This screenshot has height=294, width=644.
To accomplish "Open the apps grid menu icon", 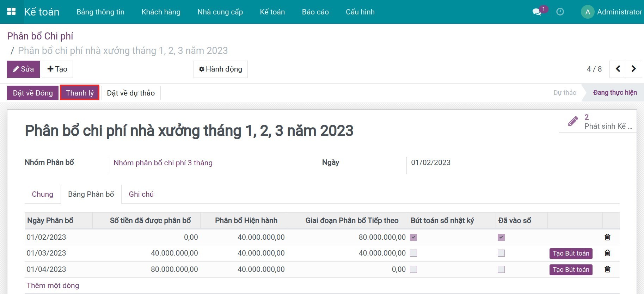I will tap(11, 12).
